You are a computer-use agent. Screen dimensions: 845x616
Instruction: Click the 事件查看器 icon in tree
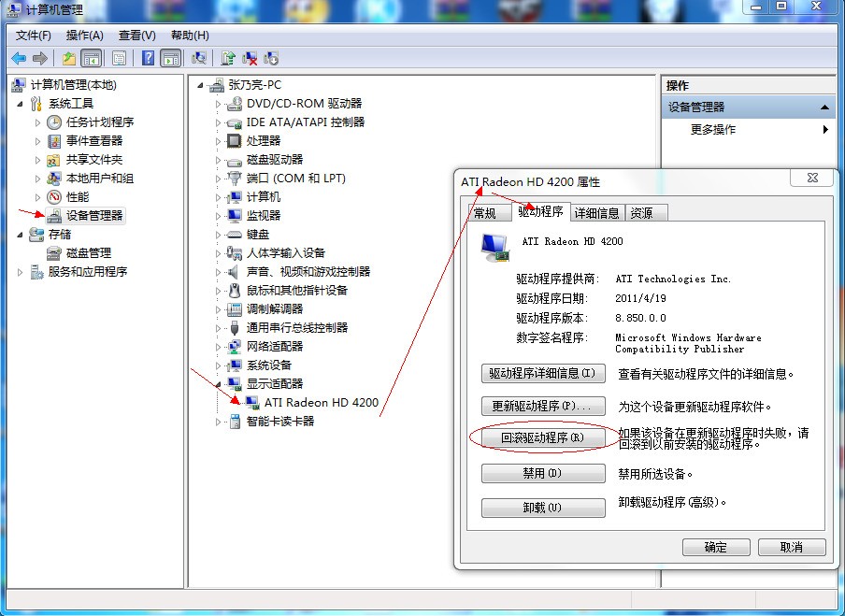54,141
